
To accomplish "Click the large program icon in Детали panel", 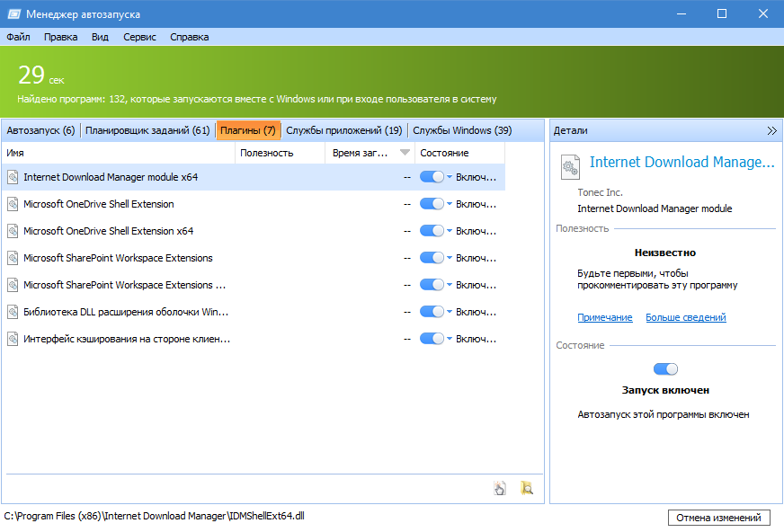I will point(570,167).
